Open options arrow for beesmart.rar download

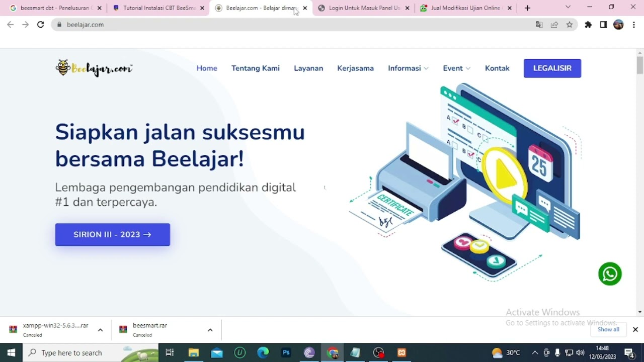point(210,330)
